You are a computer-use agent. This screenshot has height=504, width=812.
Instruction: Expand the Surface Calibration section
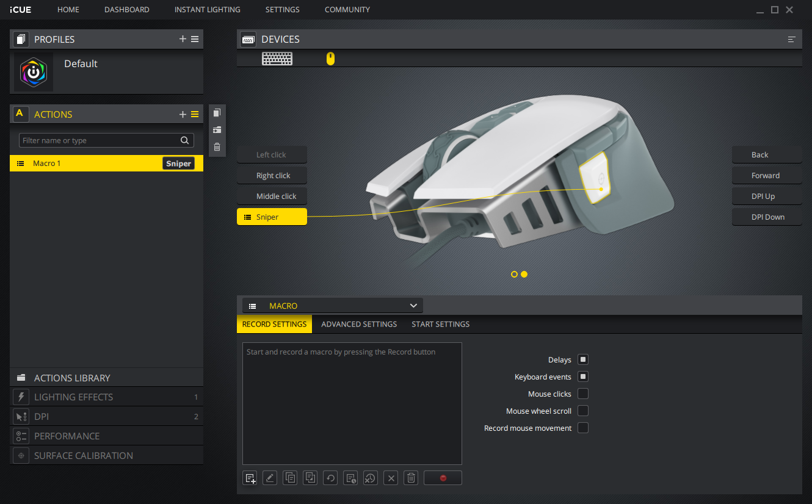pos(83,456)
